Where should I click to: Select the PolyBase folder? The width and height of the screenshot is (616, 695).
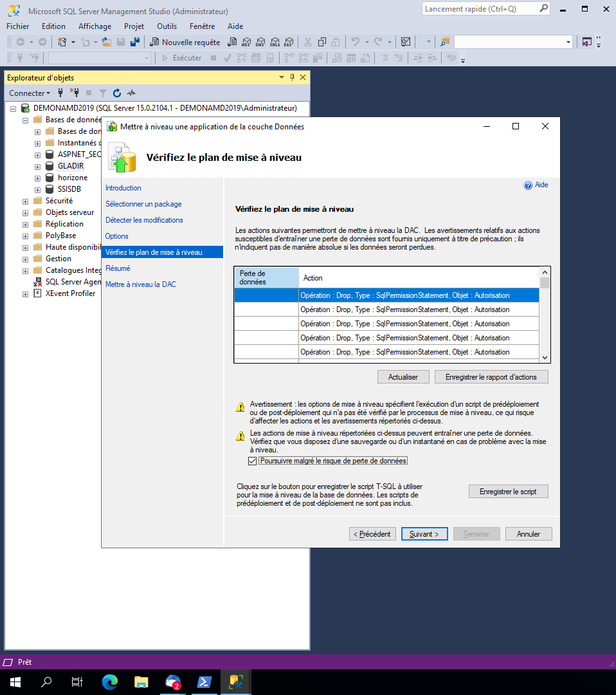coord(60,236)
